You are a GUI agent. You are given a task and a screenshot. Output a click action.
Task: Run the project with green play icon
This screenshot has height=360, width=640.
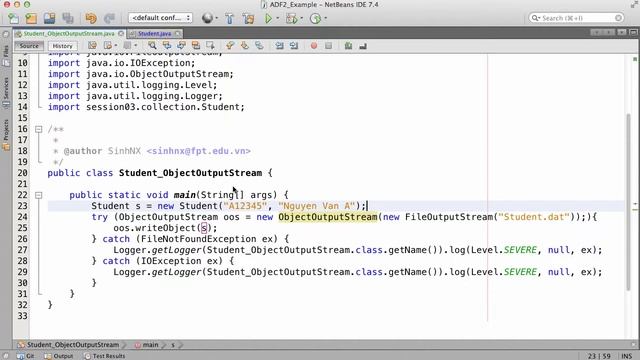coord(268,18)
